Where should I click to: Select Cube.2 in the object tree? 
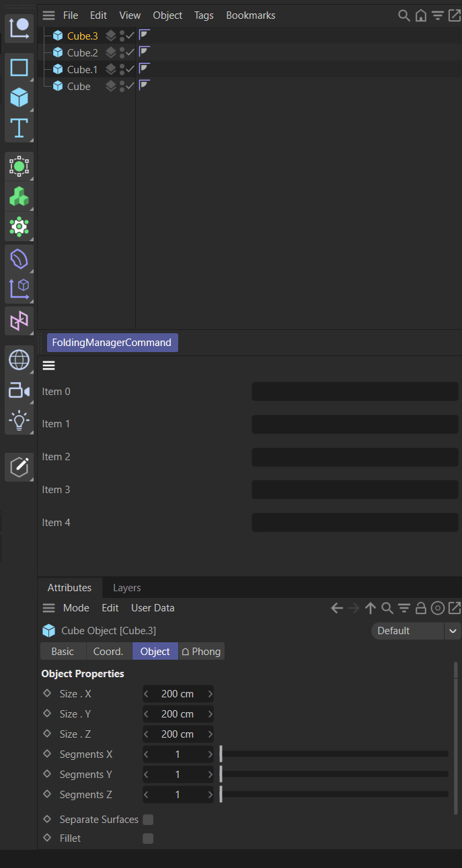point(82,52)
